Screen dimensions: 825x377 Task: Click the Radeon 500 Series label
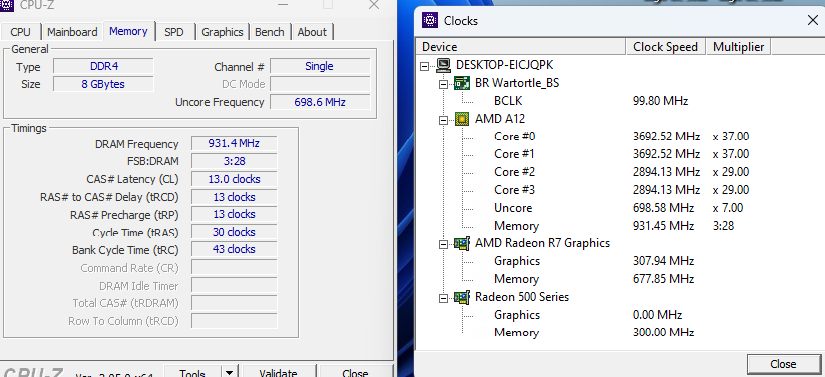click(x=522, y=297)
